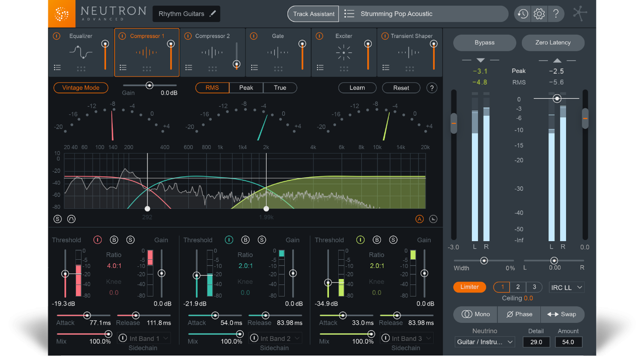
Task: Toggle Compressor 1 module power
Action: click(x=122, y=36)
